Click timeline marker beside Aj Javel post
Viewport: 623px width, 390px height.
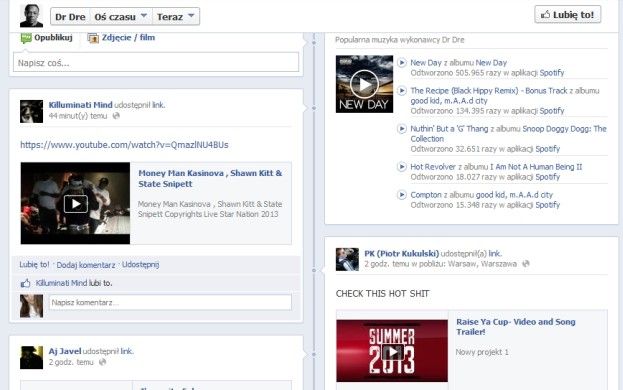[x=314, y=354]
